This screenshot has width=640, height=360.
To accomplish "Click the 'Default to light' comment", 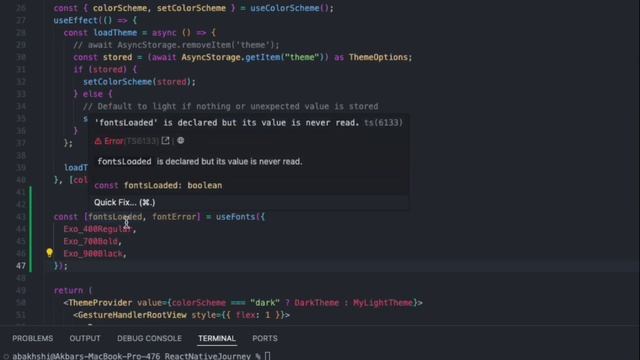I will click(x=231, y=107).
